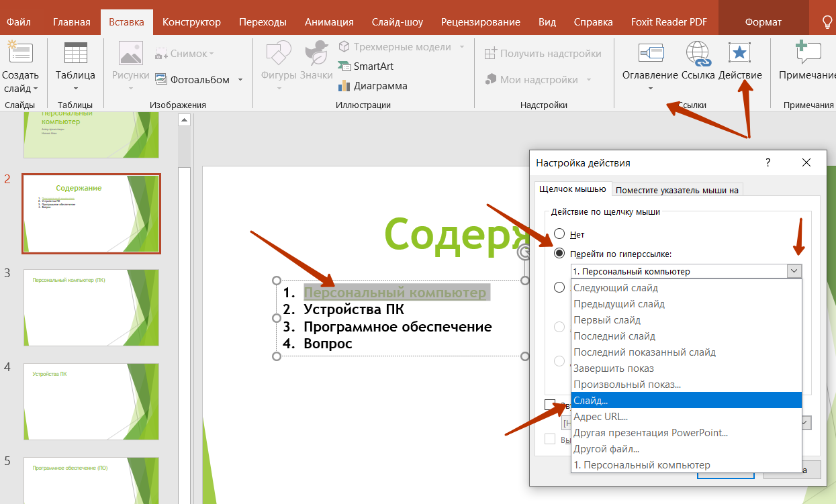The width and height of the screenshot is (836, 504).
Task: Click the Action (Действие) star icon
Action: tap(739, 52)
